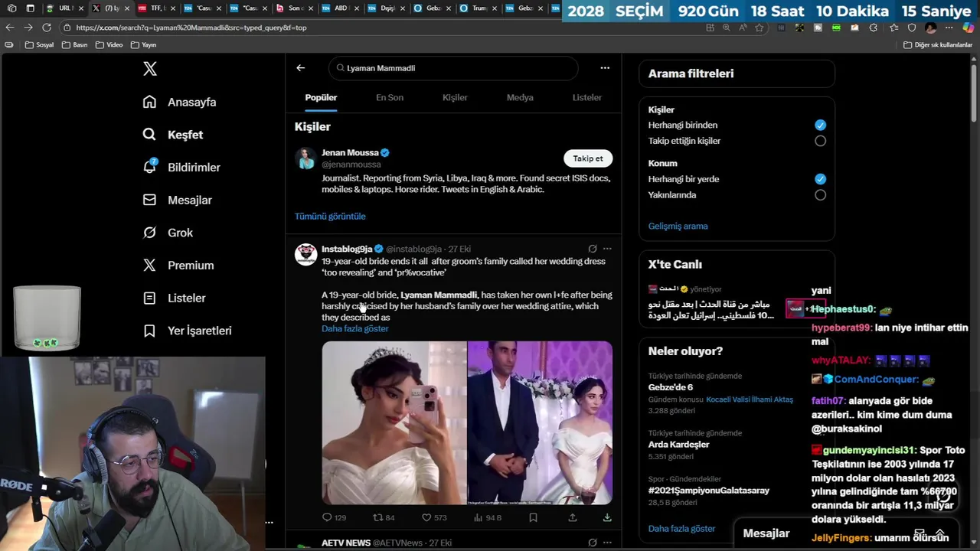Open Jenan Moussa profile name
This screenshot has height=551, width=980.
(350, 153)
